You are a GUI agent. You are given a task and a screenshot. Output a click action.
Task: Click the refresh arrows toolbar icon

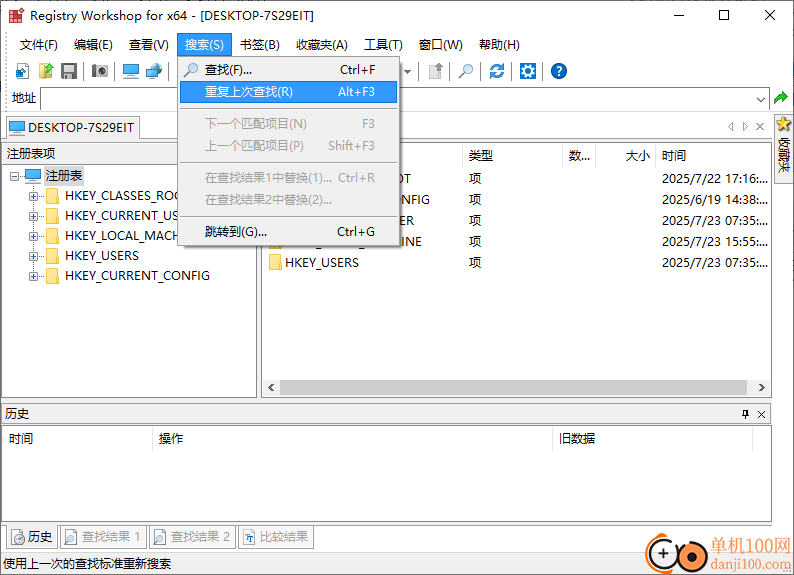pyautogui.click(x=497, y=71)
